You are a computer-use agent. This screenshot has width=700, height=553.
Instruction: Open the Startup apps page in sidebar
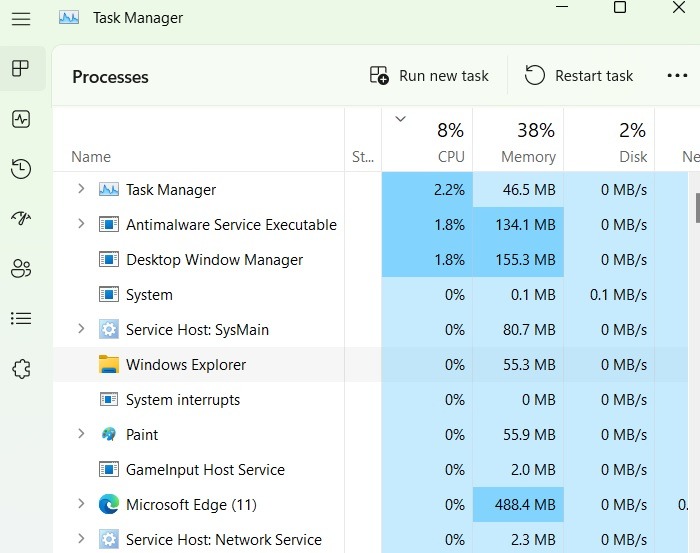pyautogui.click(x=21, y=218)
